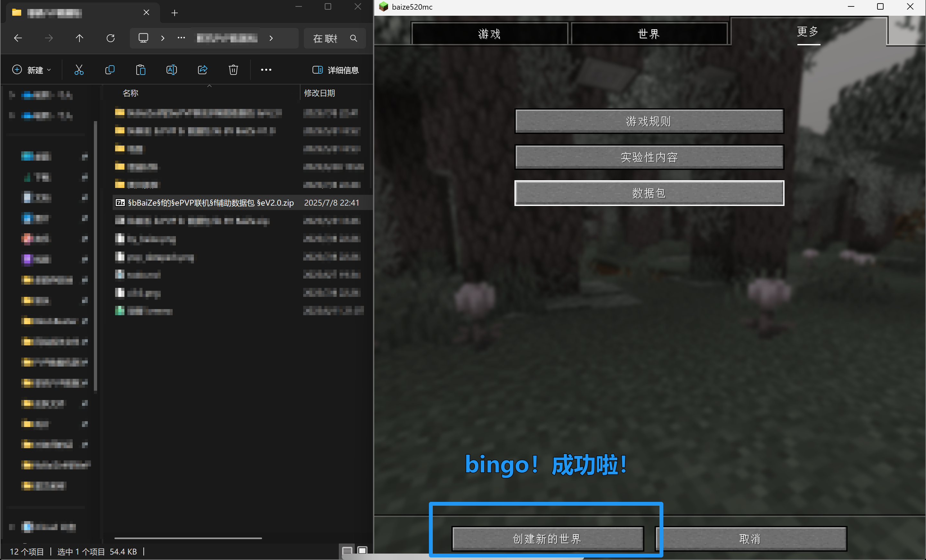Sort files by 修改日期 column header
This screenshot has height=560, width=926.
coord(320,93)
